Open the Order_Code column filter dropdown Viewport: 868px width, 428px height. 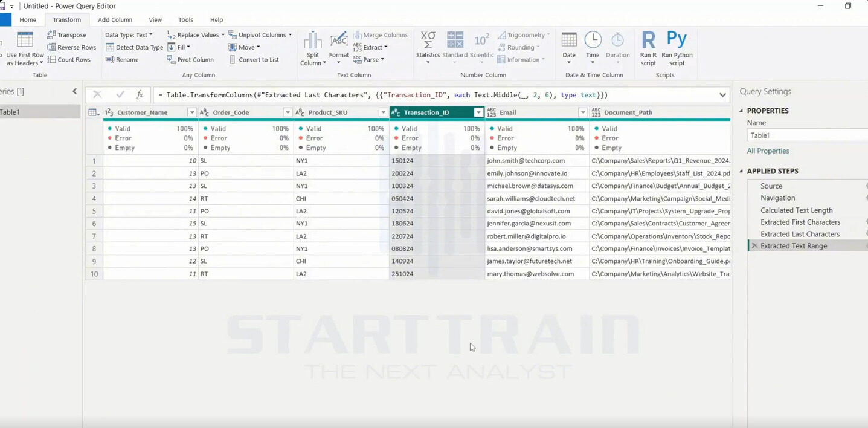[288, 112]
